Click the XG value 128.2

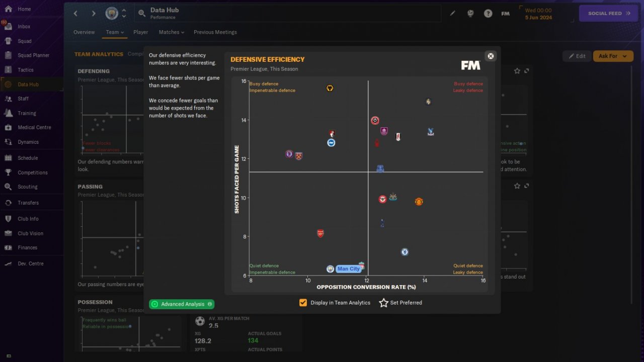[x=203, y=341]
